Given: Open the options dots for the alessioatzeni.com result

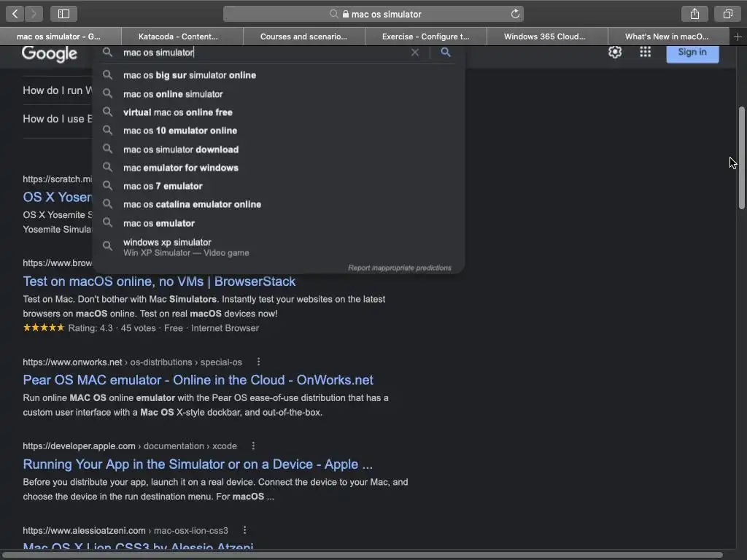Looking at the screenshot, I should (x=244, y=530).
